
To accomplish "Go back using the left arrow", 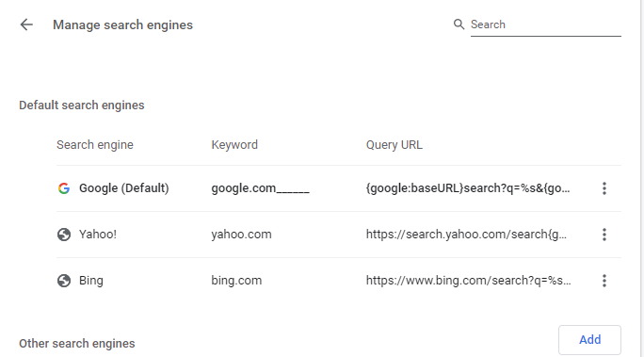I will pos(26,24).
